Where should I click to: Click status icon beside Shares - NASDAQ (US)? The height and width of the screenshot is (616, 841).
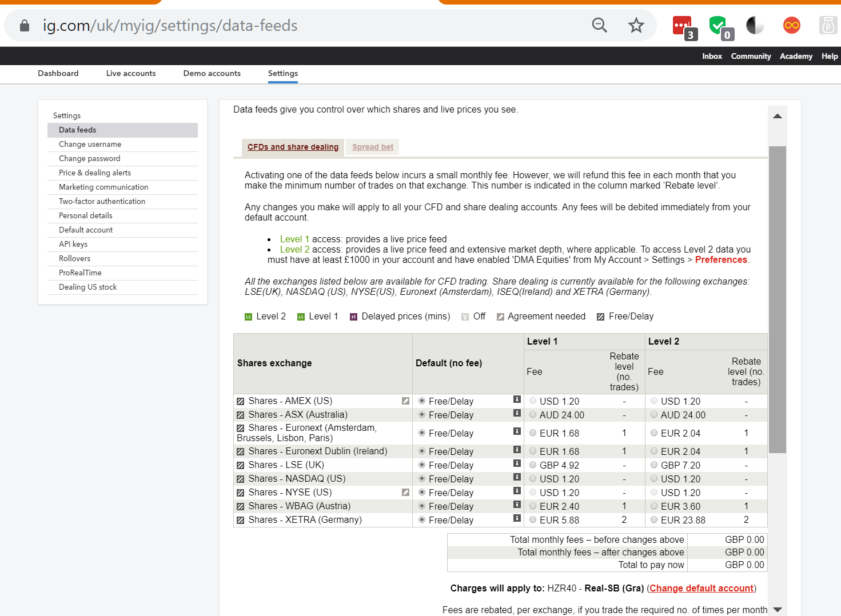pyautogui.click(x=241, y=479)
